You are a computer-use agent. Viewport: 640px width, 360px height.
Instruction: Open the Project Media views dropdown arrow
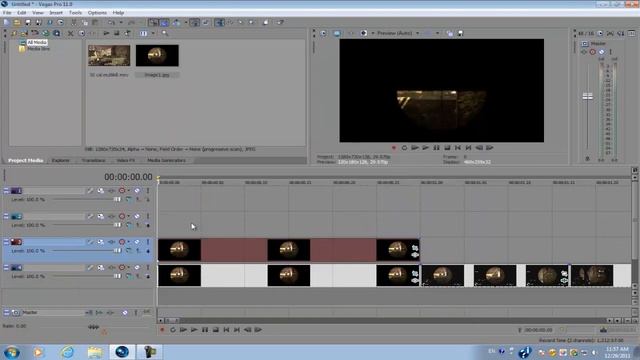(153, 33)
